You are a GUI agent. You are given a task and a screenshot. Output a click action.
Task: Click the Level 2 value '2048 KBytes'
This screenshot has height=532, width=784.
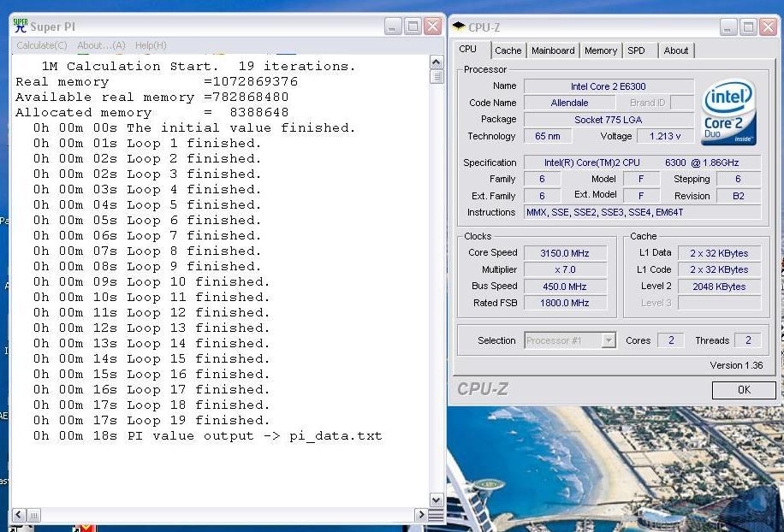[x=720, y=287]
